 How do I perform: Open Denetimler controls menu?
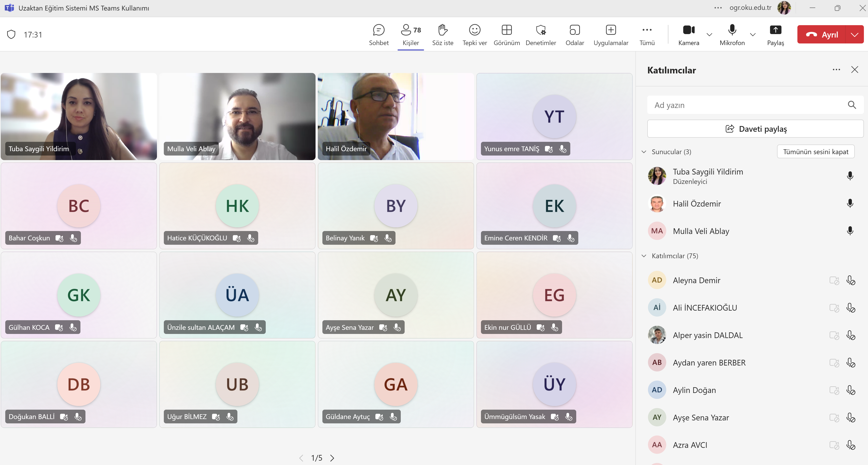tap(541, 34)
